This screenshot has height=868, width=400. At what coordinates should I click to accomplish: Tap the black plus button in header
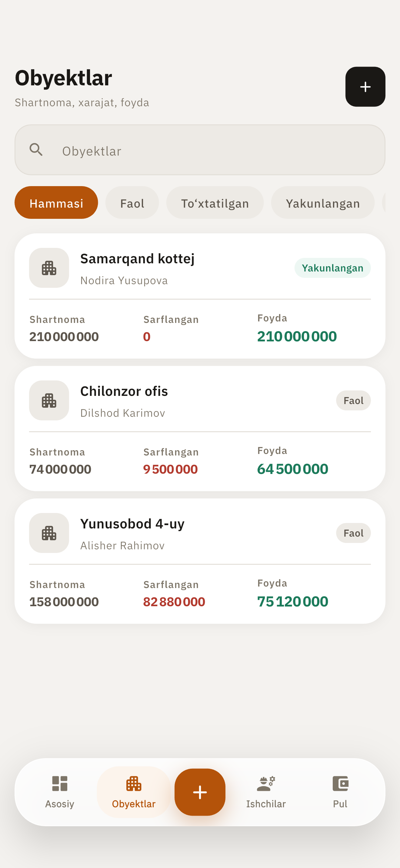pyautogui.click(x=365, y=87)
